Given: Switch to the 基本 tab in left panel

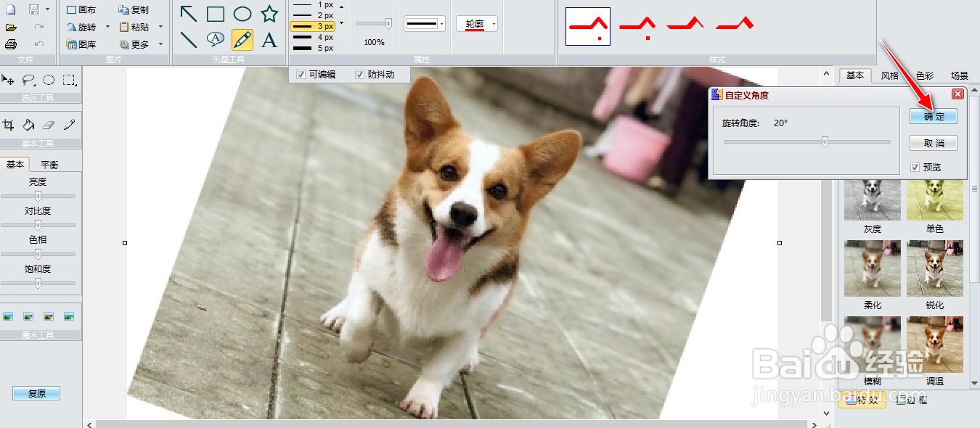Looking at the screenshot, I should click(x=15, y=165).
